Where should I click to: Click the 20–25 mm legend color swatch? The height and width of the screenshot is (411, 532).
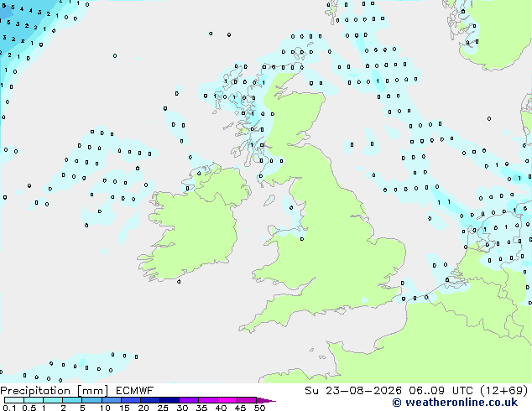[x=149, y=400]
